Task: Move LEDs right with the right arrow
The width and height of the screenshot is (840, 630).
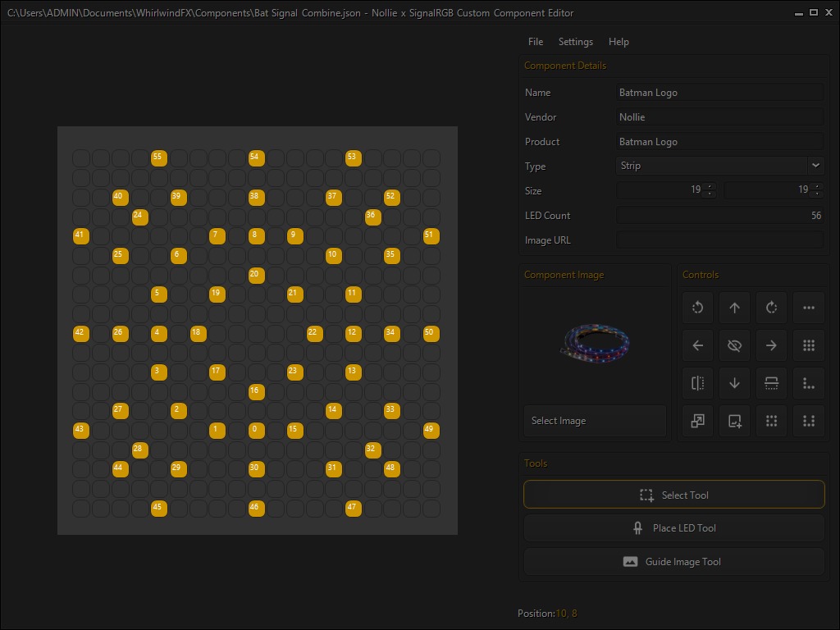Action: [771, 345]
